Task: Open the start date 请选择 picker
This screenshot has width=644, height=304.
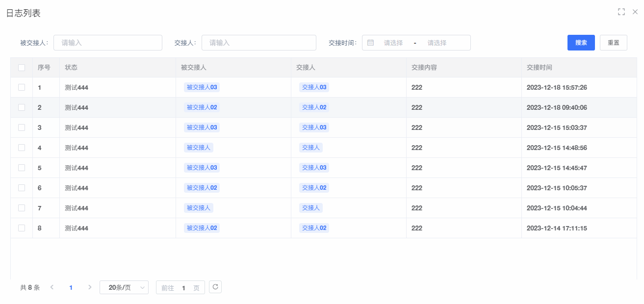Action: (x=393, y=43)
